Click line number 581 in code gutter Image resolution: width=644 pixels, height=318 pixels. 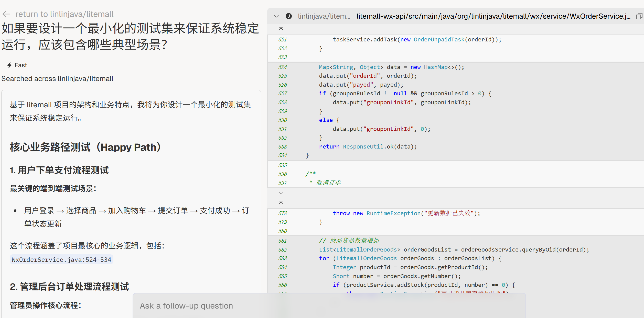[283, 241]
